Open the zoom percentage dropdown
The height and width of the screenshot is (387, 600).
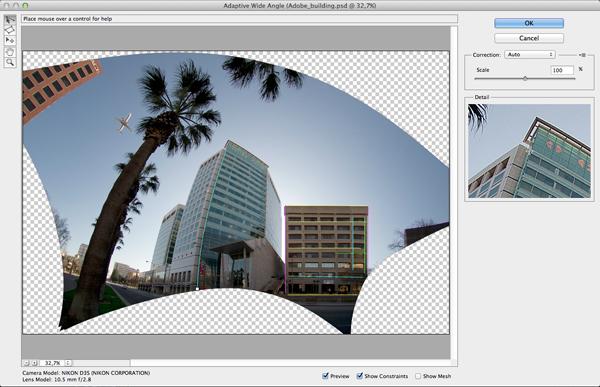(x=68, y=363)
